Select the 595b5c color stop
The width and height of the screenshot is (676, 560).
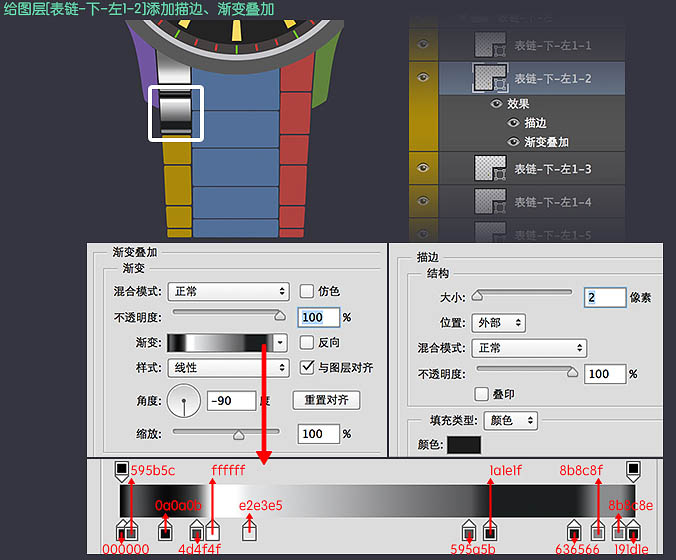(131, 531)
